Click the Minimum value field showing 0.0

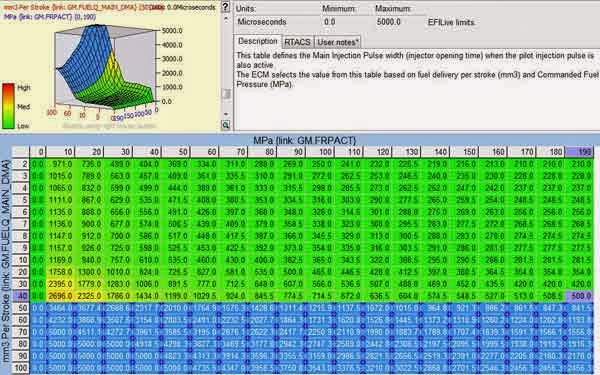point(329,22)
